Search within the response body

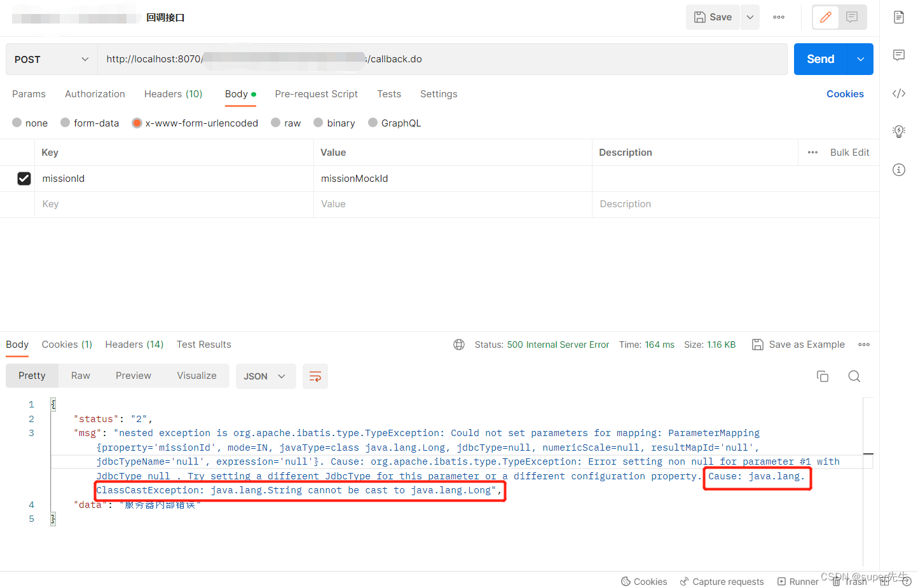[854, 376]
